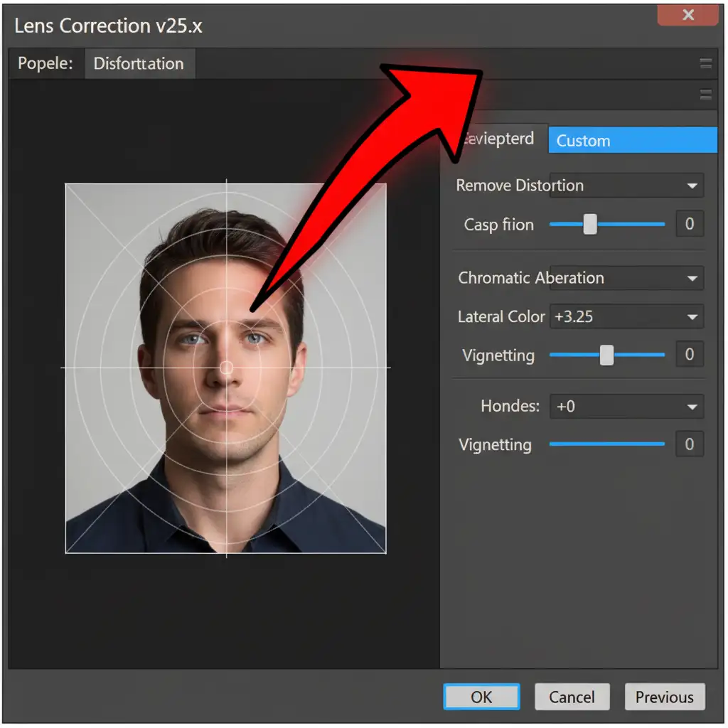Open the Popele tab

point(45,64)
